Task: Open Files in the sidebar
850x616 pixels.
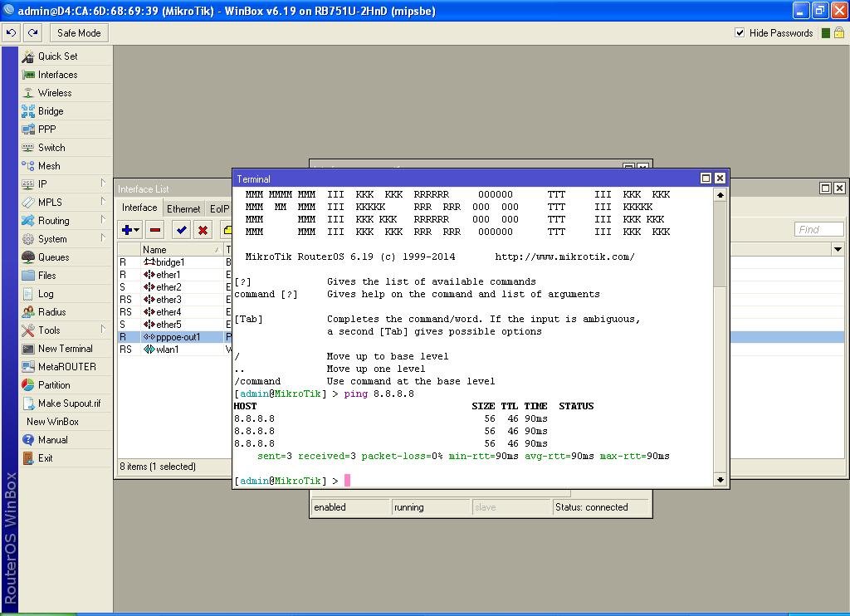Action: 65,276
